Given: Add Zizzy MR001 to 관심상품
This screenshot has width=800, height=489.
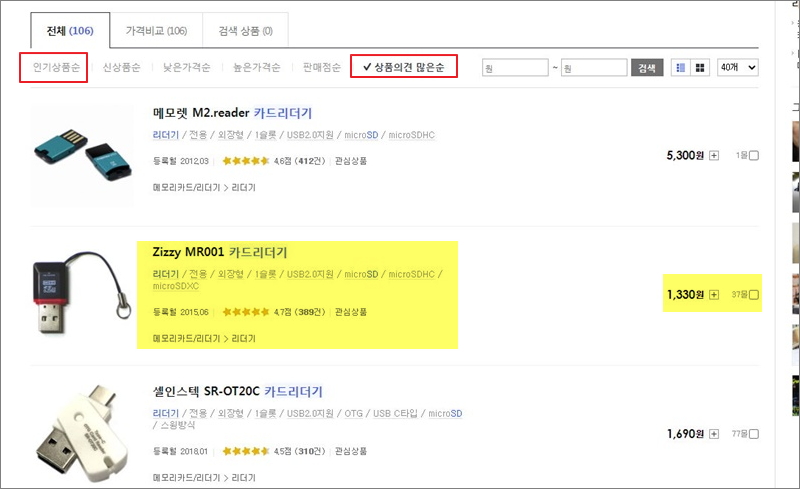Looking at the screenshot, I should (x=351, y=312).
